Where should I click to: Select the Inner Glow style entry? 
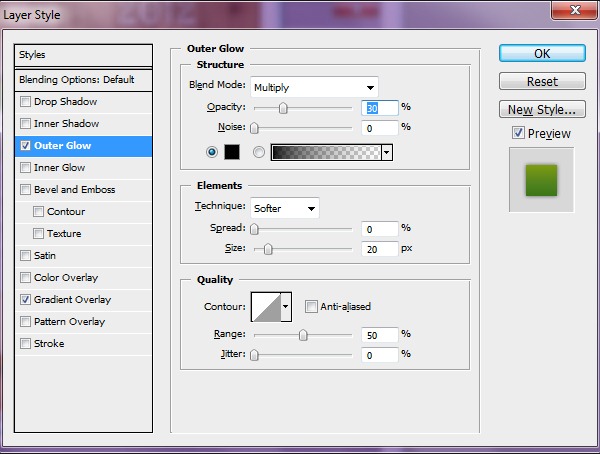pyautogui.click(x=59, y=168)
